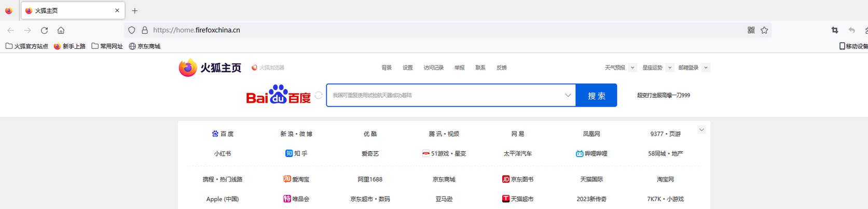
Task: Open 京东商城 bookmark in toolbar
Action: (144, 46)
